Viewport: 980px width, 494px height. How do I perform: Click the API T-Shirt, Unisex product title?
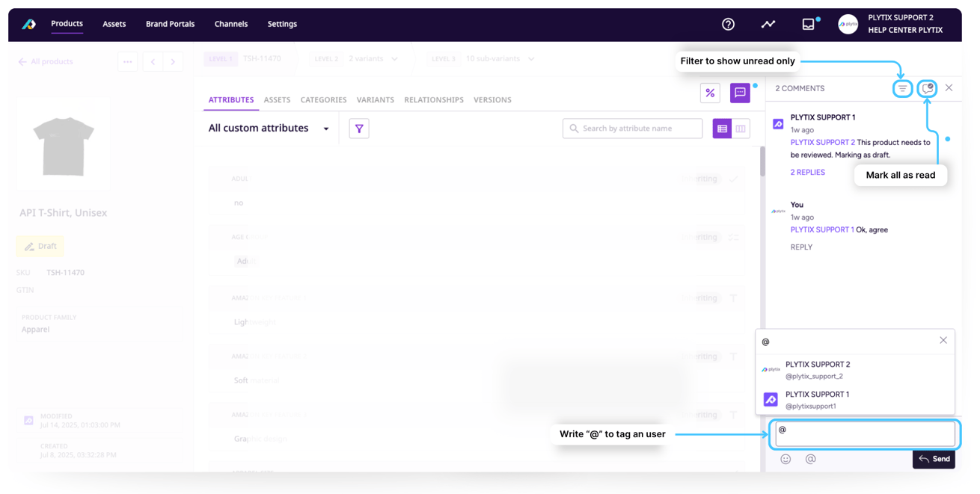pos(63,213)
